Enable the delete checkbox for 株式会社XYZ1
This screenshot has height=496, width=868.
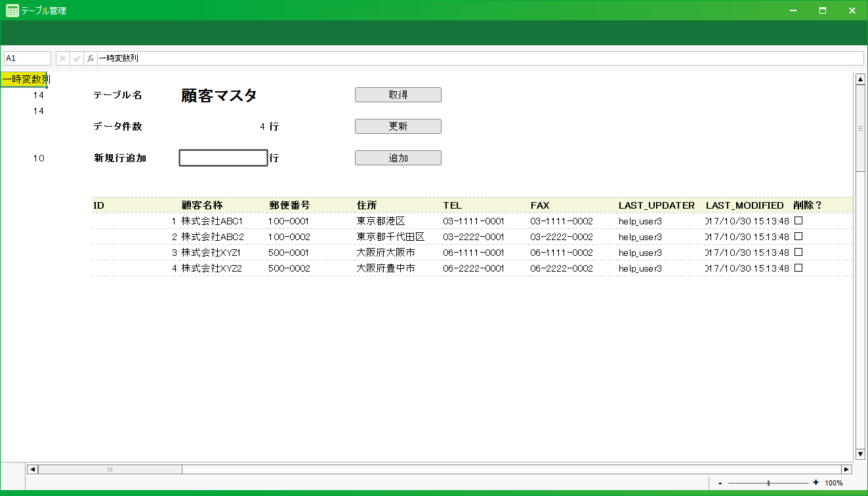pyautogui.click(x=798, y=252)
